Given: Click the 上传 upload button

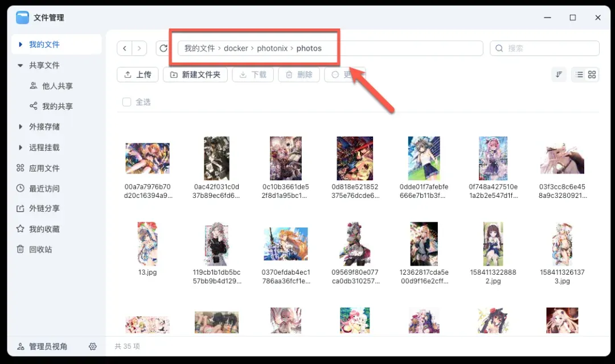Looking at the screenshot, I should point(138,75).
